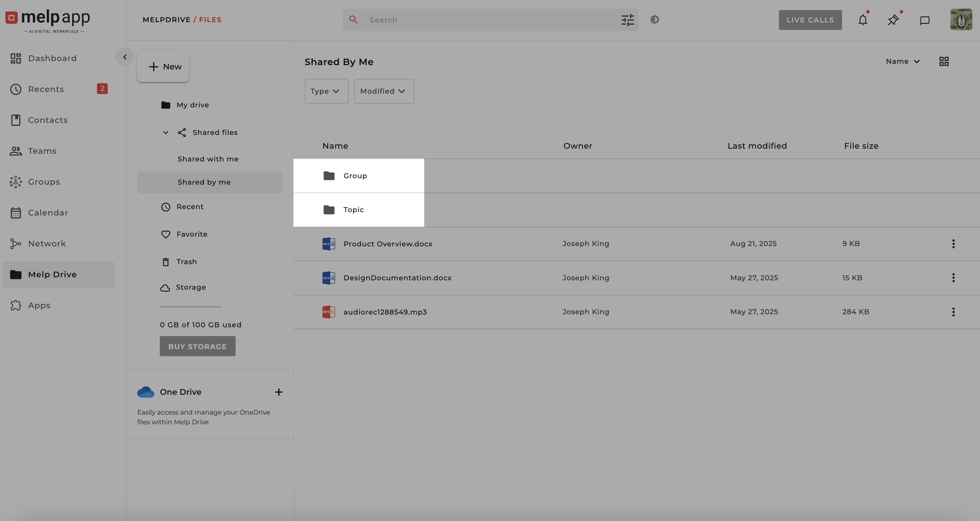
Task: Collapse the left sidebar arrow
Action: [x=125, y=57]
